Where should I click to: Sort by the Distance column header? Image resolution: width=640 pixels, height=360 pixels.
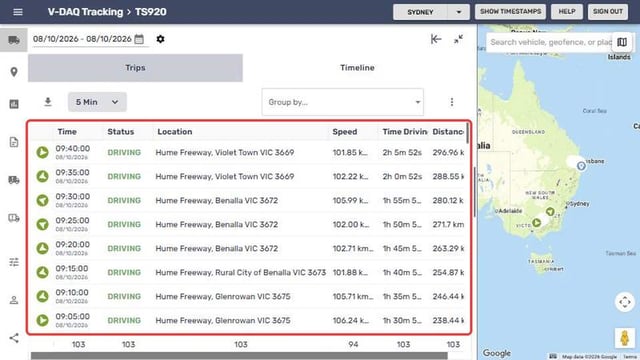tap(448, 132)
